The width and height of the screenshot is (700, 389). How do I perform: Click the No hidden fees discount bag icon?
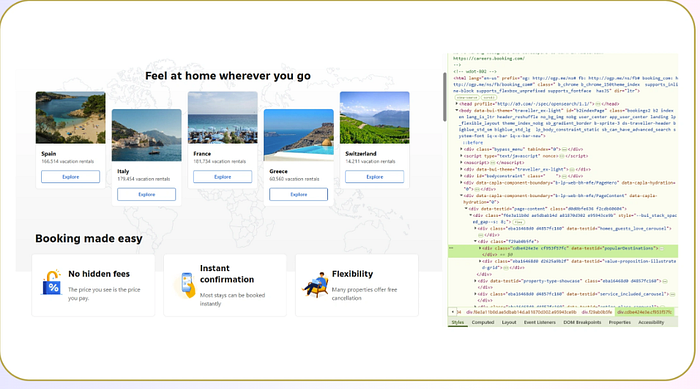tap(52, 282)
